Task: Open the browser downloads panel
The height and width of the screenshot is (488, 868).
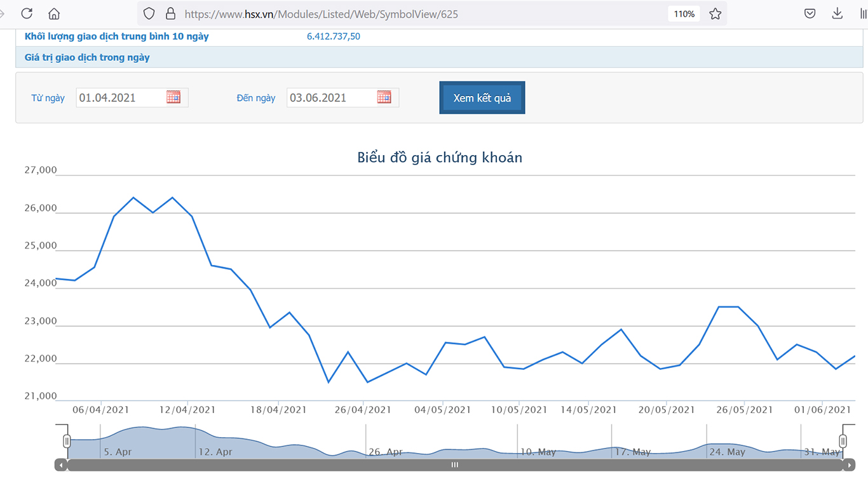Action: click(837, 13)
